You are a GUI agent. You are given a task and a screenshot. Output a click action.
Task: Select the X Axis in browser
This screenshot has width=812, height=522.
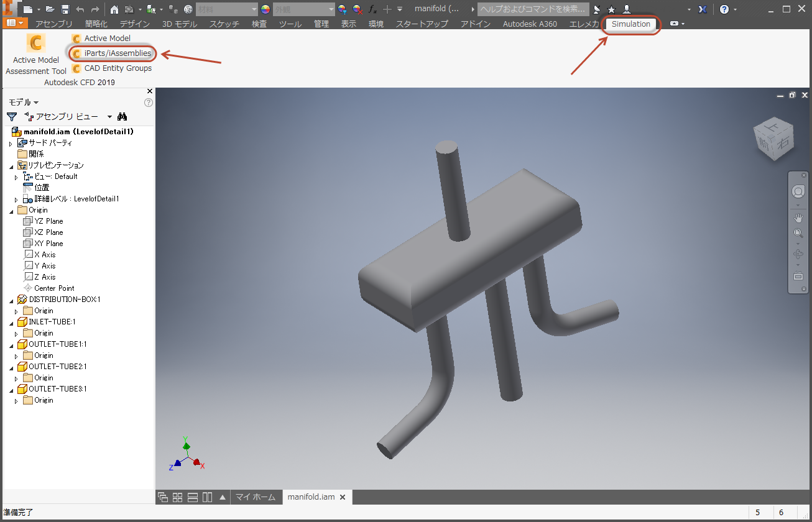click(39, 255)
